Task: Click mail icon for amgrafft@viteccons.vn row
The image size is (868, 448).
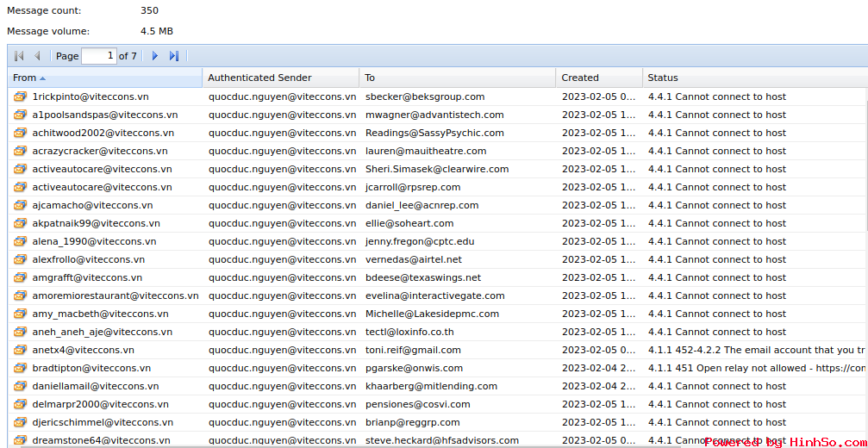Action: 21,277
